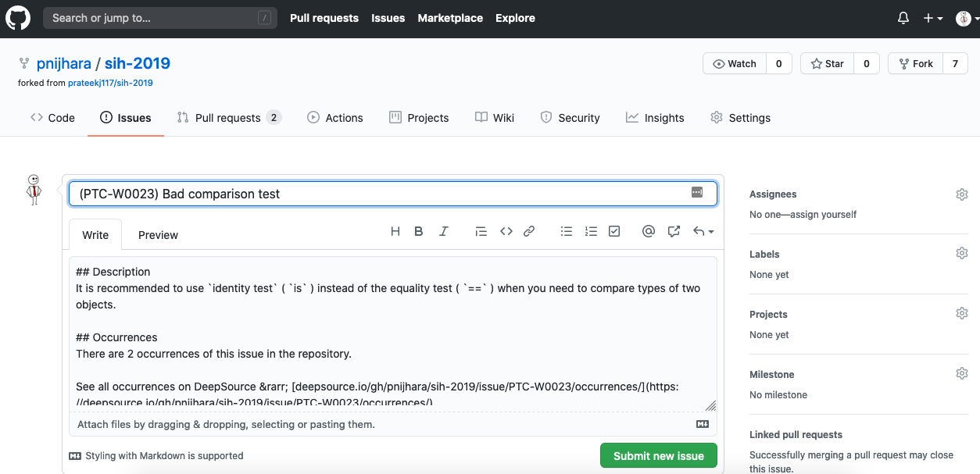The image size is (980, 474).
Task: Follow the prateekj117/sih-2019 fork source link
Action: (109, 83)
